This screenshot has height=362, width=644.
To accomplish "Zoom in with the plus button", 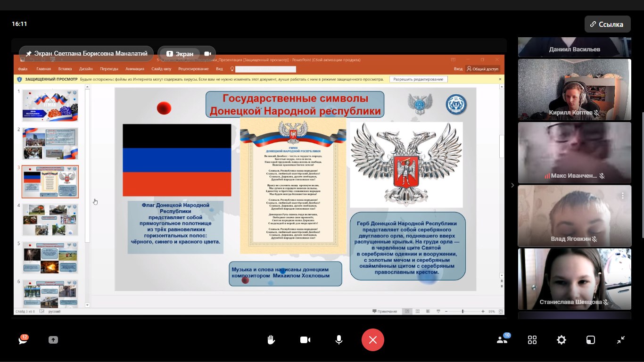I will tap(483, 312).
